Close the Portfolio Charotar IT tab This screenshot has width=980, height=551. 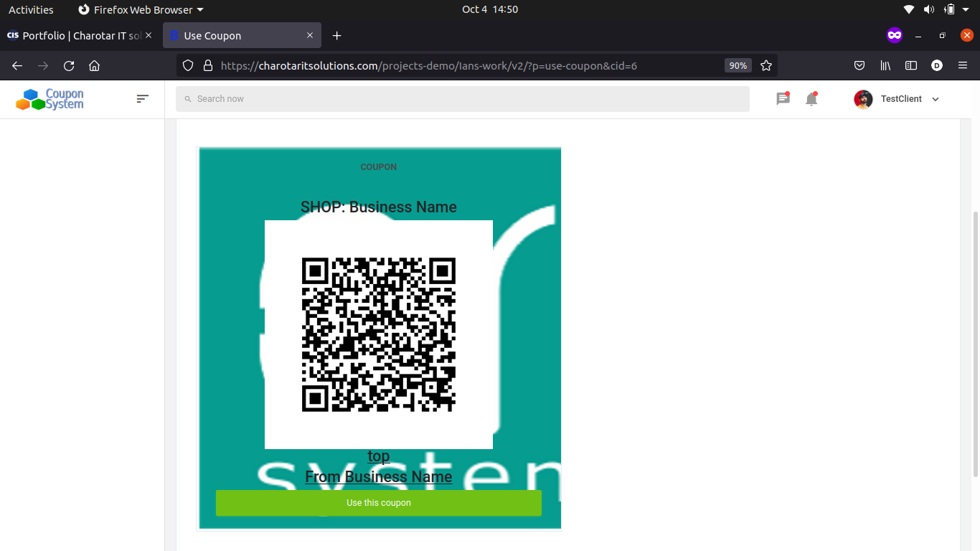point(149,35)
